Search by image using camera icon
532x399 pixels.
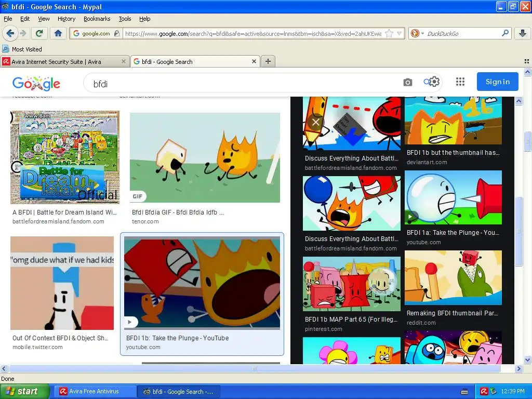(408, 82)
